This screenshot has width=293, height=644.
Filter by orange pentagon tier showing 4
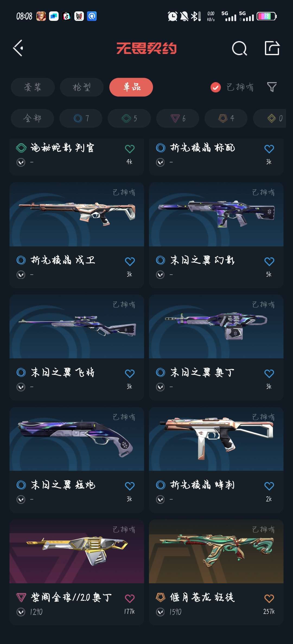pos(226,118)
